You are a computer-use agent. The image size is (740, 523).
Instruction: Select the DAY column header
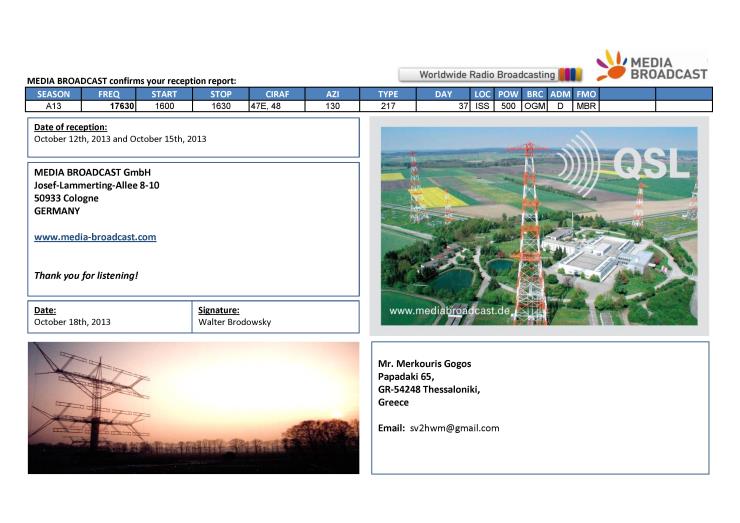point(443,94)
